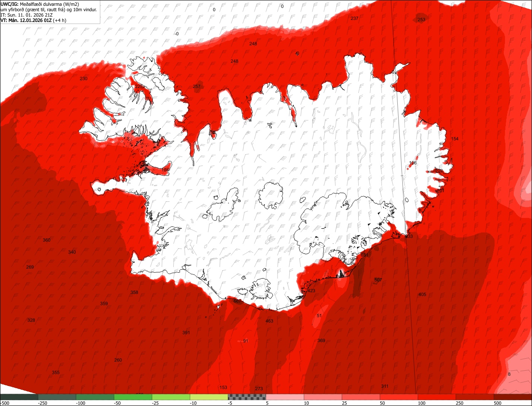532x406 pixels.
Task: Click the value 405 on the map
Action: pos(422,295)
